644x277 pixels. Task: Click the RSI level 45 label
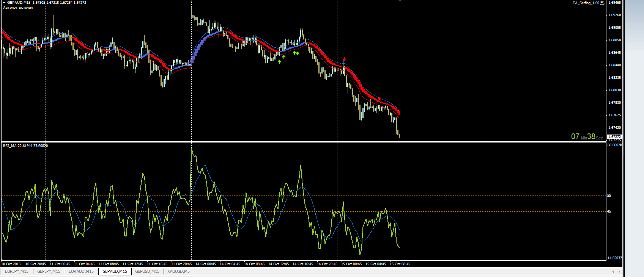609,211
